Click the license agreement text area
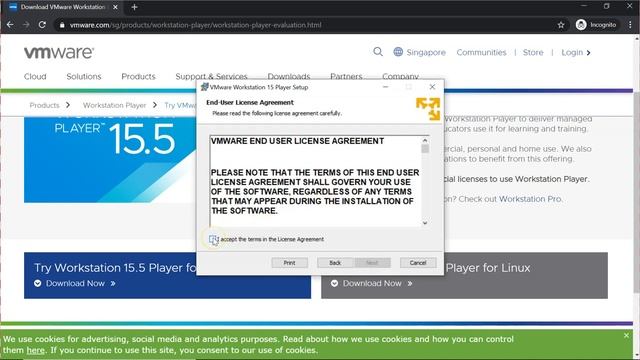The image size is (640, 360). pos(316,181)
